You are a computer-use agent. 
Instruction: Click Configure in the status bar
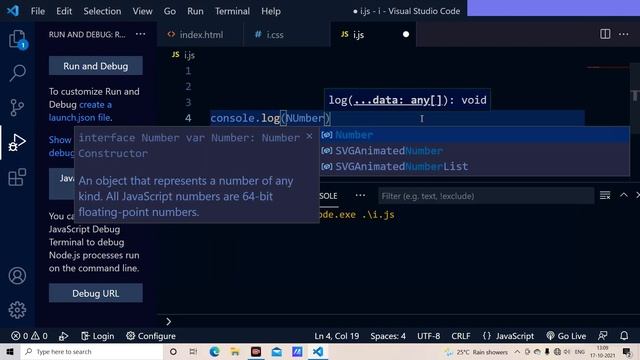pyautogui.click(x=151, y=336)
